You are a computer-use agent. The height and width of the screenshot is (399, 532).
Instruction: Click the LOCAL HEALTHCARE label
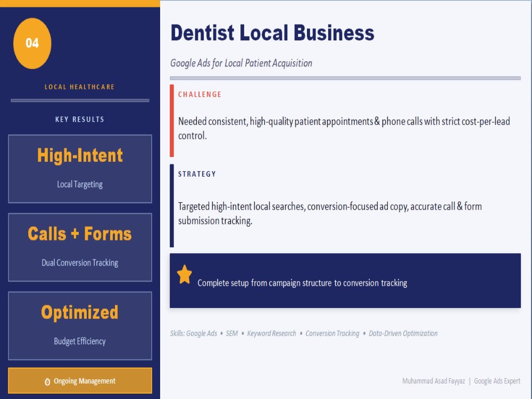tap(80, 87)
